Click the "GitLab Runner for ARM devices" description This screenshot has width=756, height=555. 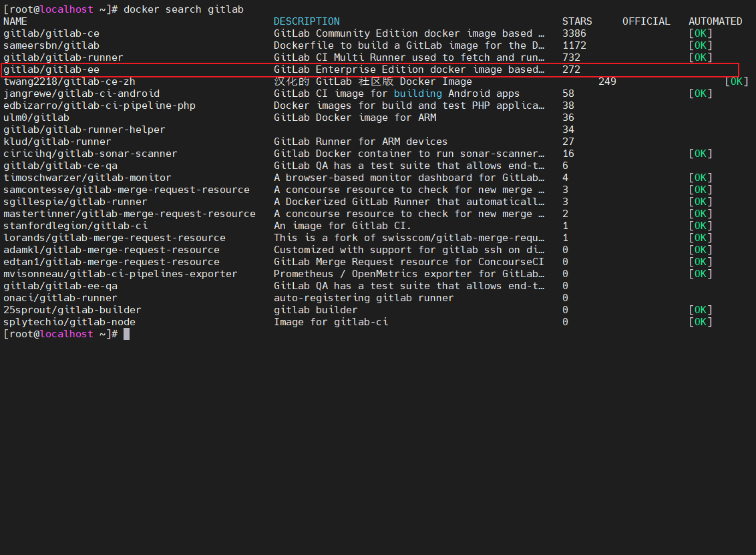(361, 142)
